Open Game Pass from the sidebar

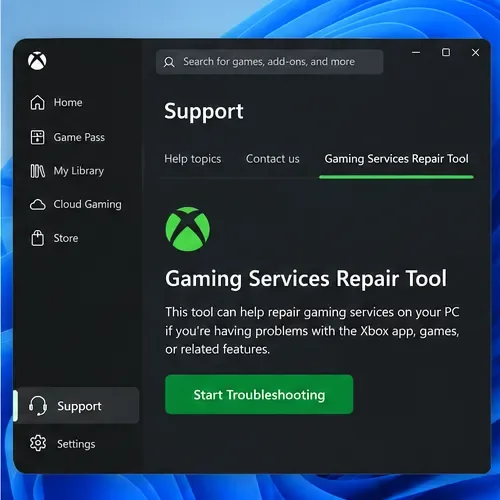(x=79, y=137)
